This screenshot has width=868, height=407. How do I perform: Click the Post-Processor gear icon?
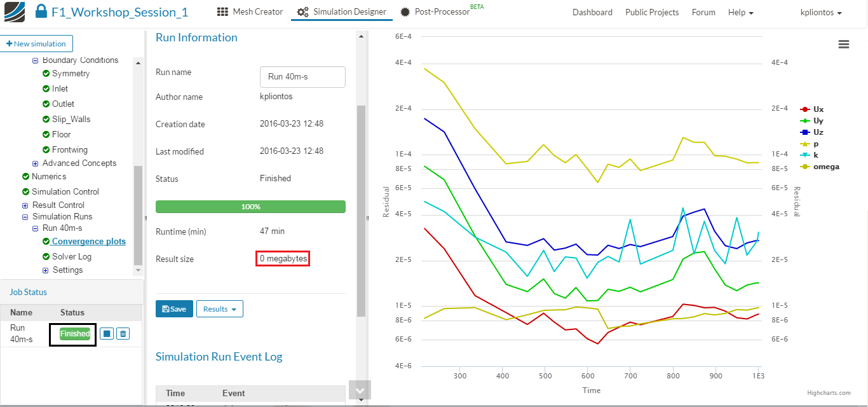coord(405,12)
